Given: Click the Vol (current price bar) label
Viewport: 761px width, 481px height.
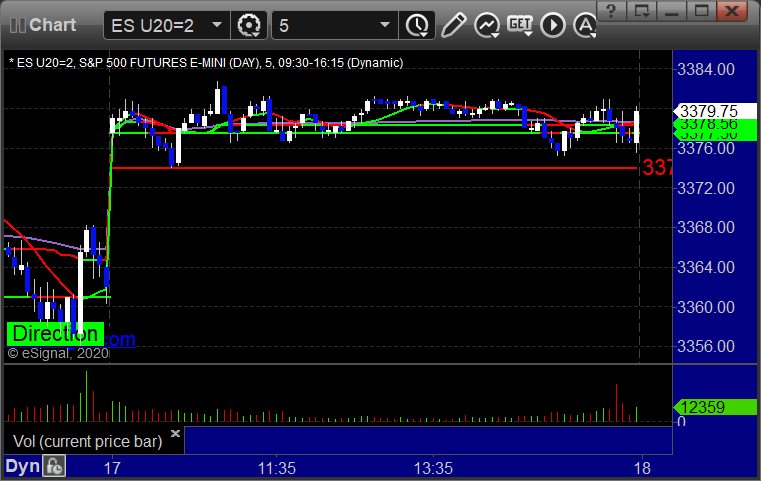Looking at the screenshot, I should pyautogui.click(x=87, y=441).
